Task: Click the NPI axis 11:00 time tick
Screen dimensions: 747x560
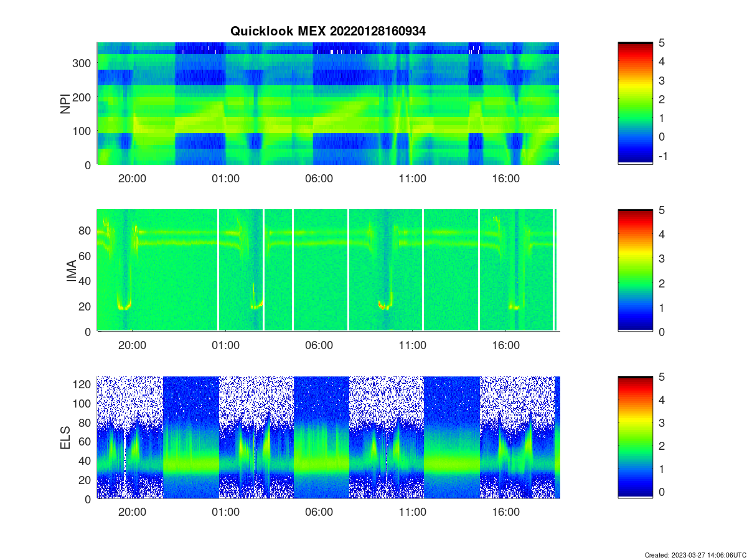Action: click(x=412, y=178)
